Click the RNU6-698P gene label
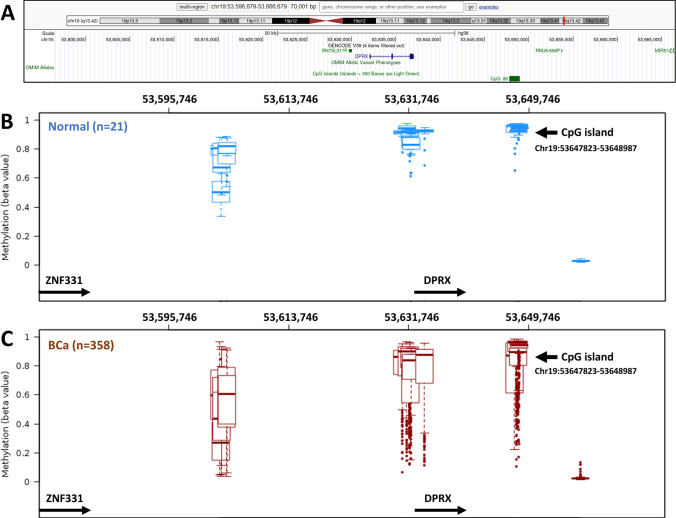The image size is (676, 518). (x=549, y=50)
